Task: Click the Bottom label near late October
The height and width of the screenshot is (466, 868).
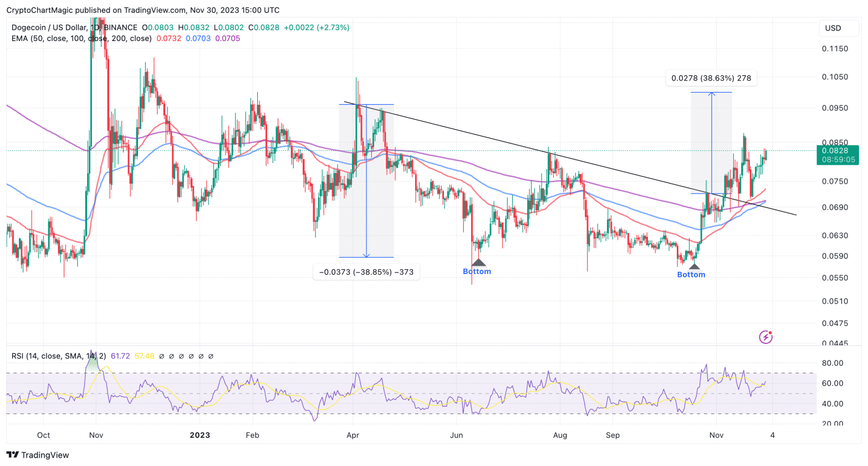Action: [x=691, y=275]
